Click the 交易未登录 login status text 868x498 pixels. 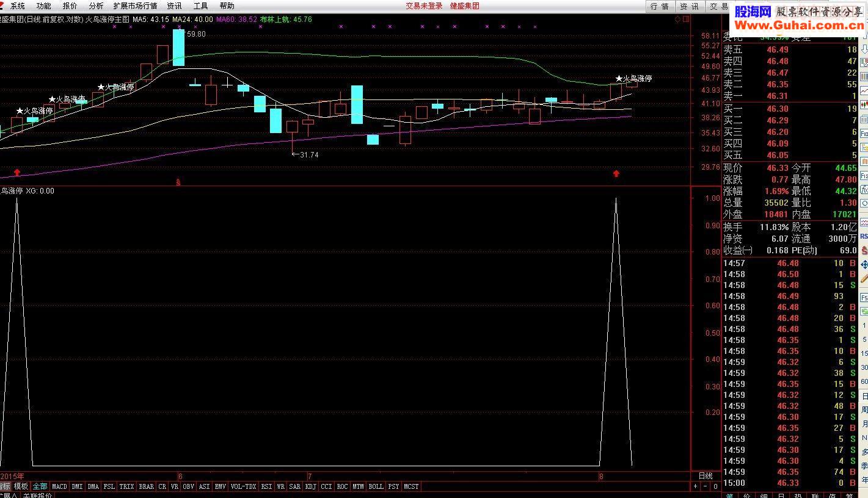(x=424, y=6)
